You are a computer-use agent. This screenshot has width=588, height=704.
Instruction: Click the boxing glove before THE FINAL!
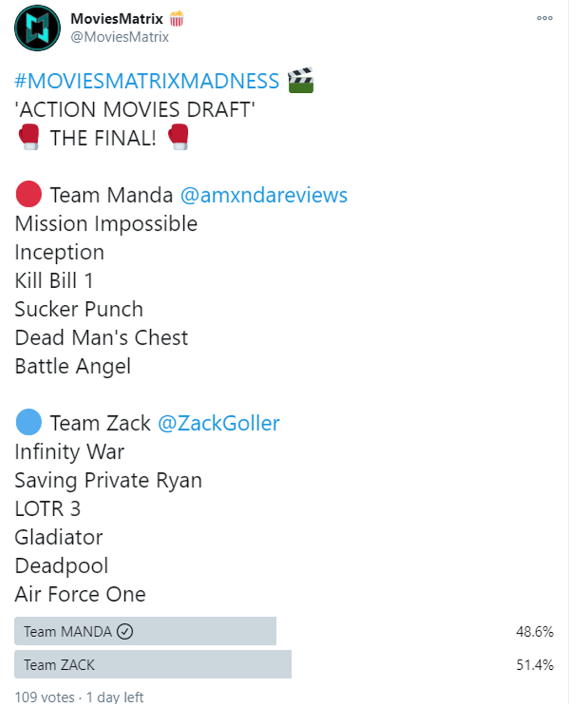(29, 137)
